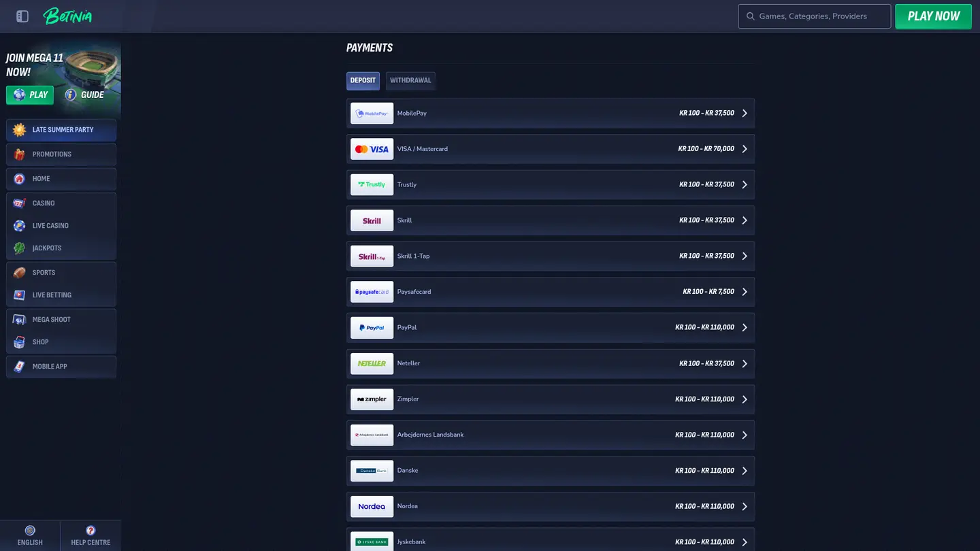Expand MobilePay row chevron
This screenshot has width=980, height=551.
point(745,114)
